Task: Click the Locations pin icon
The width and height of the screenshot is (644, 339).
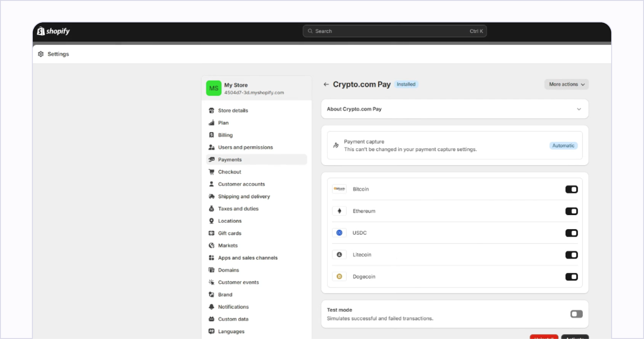Action: coord(211,221)
